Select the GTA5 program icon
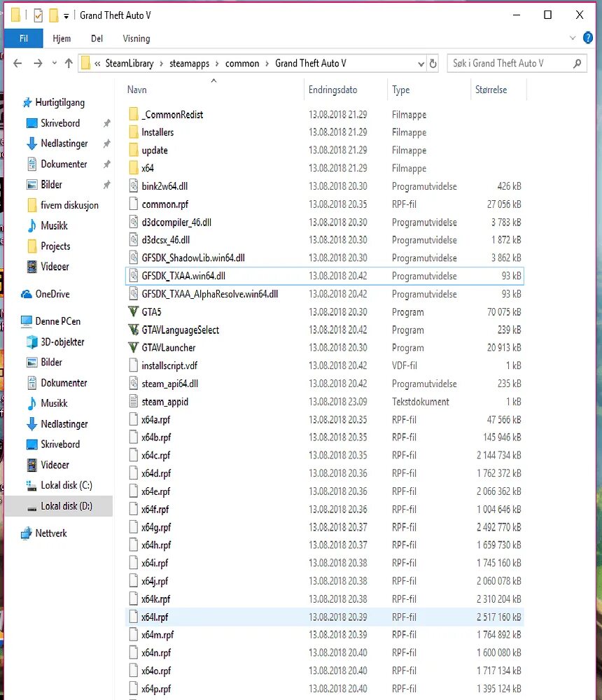The width and height of the screenshot is (602, 700). tap(133, 311)
